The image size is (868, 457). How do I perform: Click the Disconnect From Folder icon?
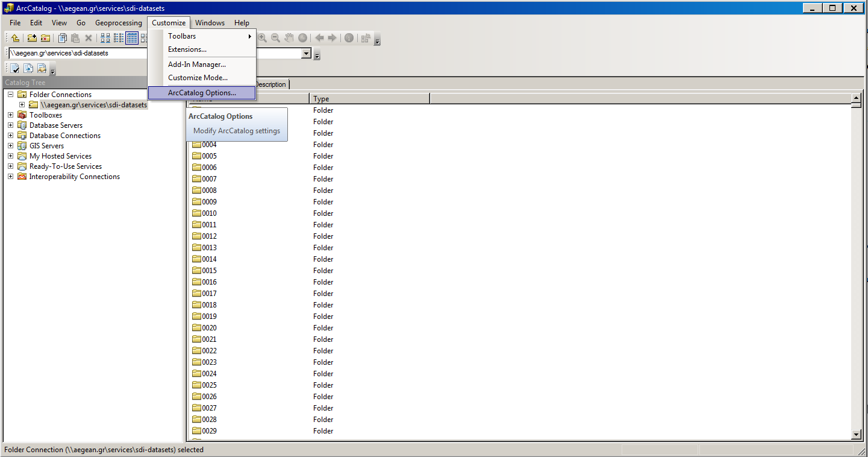(x=45, y=38)
